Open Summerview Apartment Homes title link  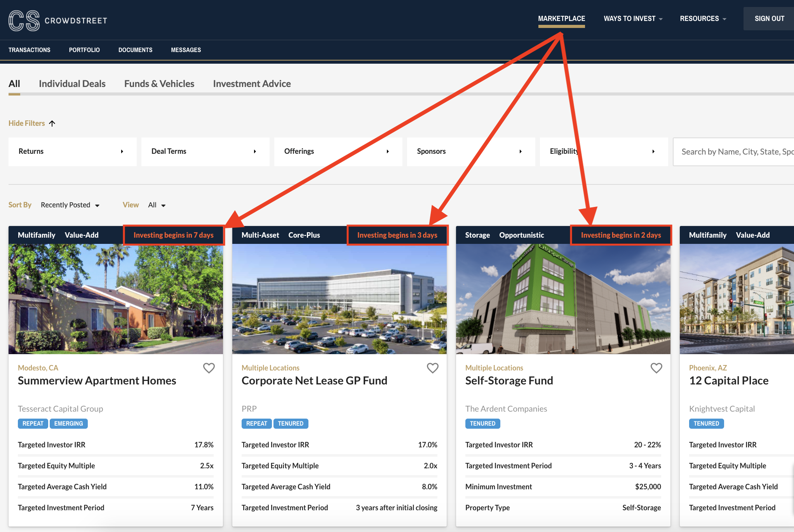97,381
